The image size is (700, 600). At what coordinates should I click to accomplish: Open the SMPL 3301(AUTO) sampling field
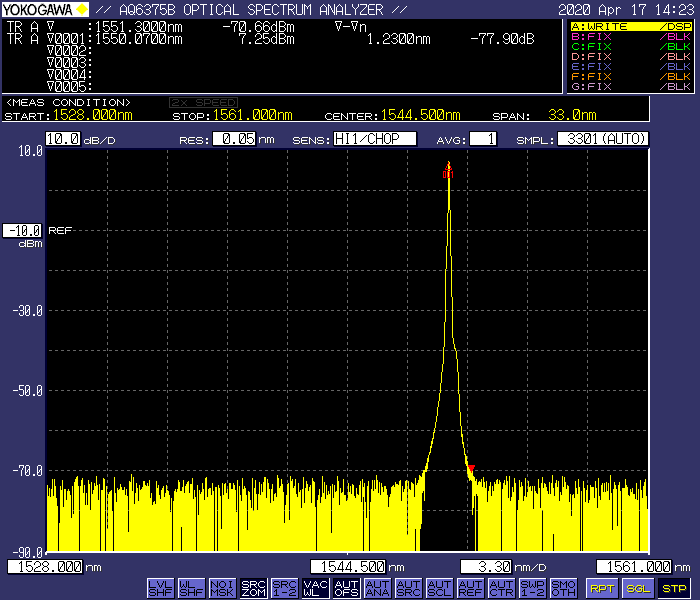point(602,139)
